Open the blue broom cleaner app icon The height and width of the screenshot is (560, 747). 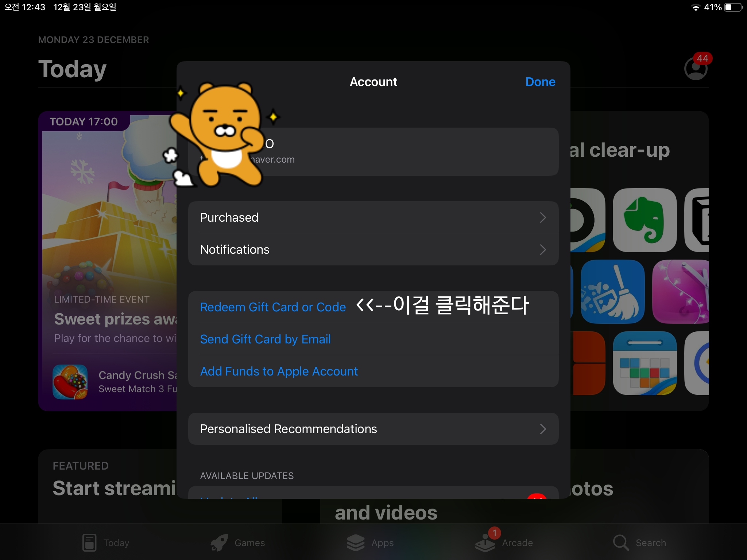pos(612,292)
